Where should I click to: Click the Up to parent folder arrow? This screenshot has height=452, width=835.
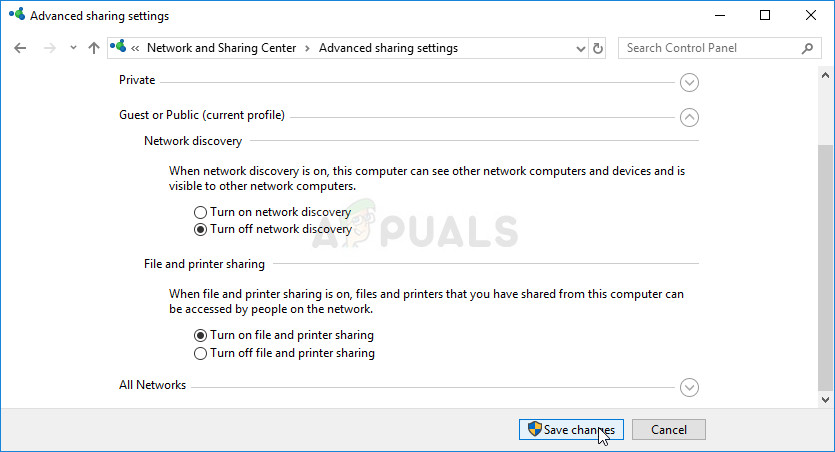(94, 48)
